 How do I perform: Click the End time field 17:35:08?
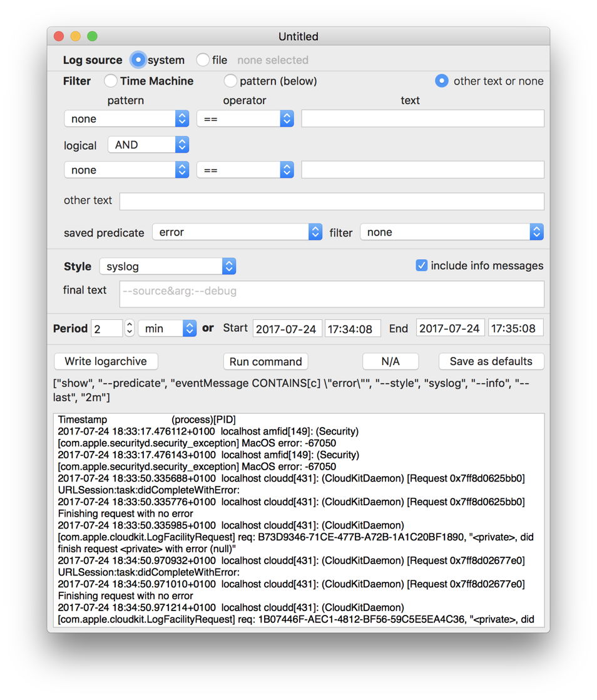click(516, 328)
